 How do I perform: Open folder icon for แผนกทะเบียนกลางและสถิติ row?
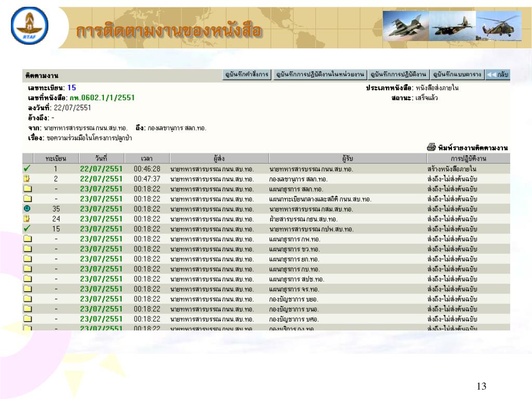(x=28, y=198)
